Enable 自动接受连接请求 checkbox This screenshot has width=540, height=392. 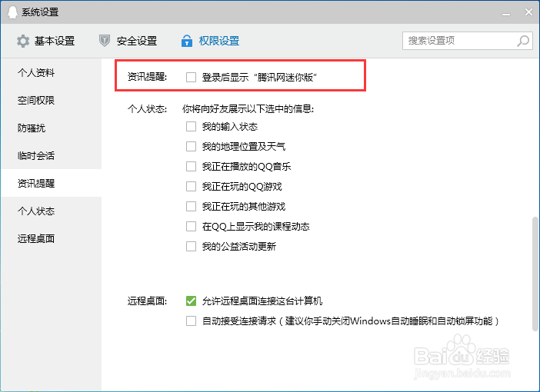click(x=191, y=321)
